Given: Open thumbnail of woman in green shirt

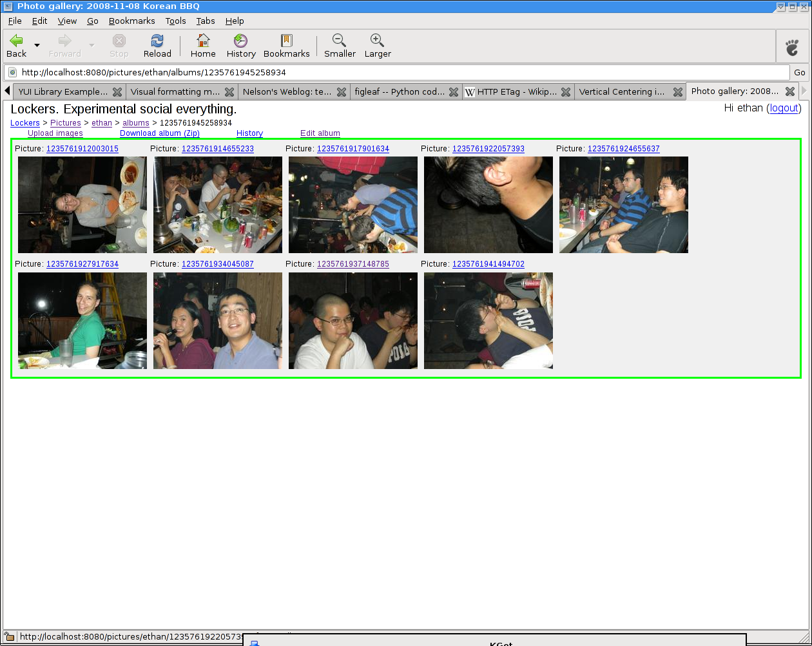Looking at the screenshot, I should click(82, 321).
